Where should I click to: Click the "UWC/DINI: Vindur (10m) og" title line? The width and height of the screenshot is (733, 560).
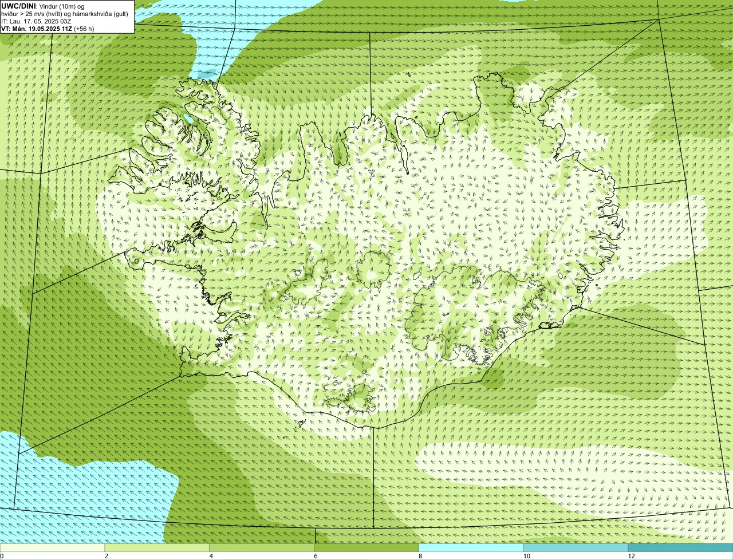point(43,6)
